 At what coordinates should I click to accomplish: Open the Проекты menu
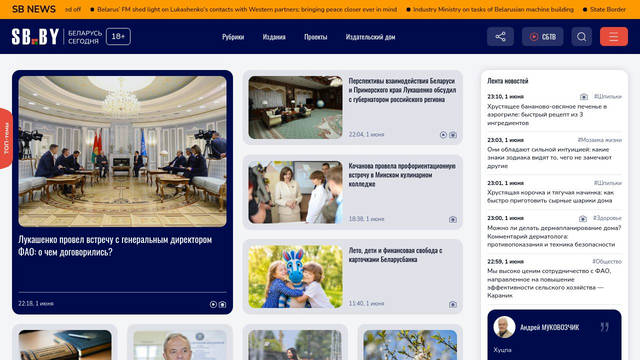[316, 37]
